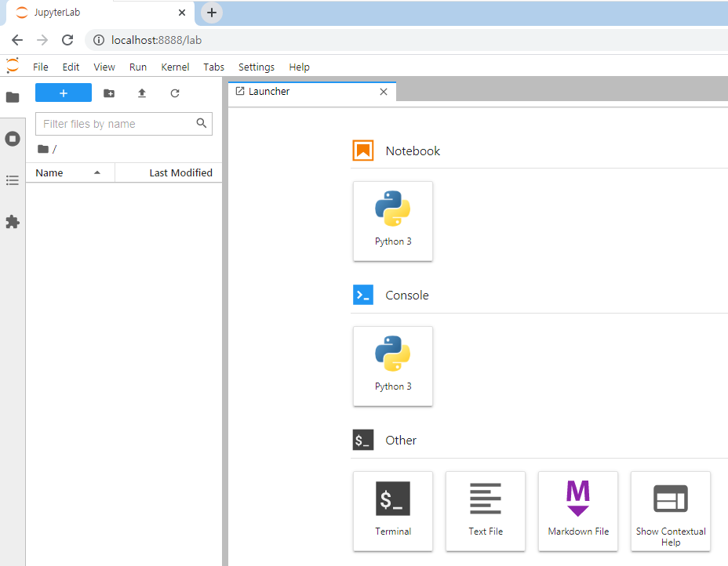728x566 pixels.
Task: Create a new Markdown File
Action: pyautogui.click(x=578, y=511)
